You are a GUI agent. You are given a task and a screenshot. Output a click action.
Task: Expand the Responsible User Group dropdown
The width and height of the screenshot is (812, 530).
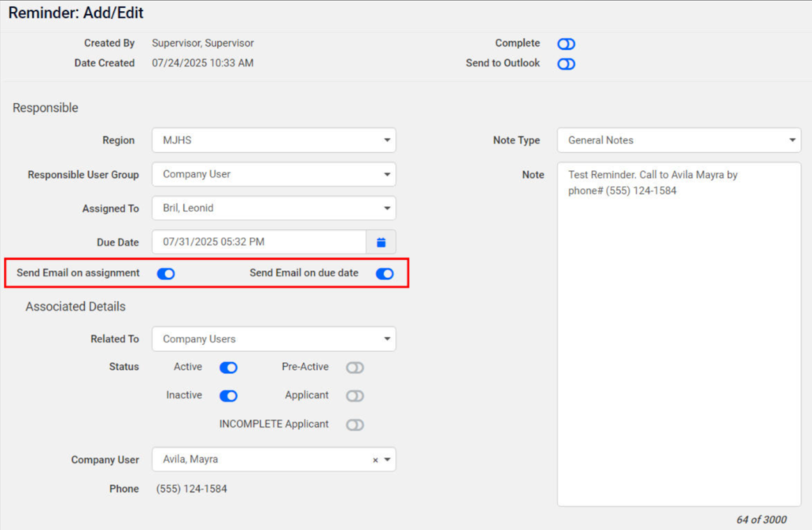click(274, 174)
